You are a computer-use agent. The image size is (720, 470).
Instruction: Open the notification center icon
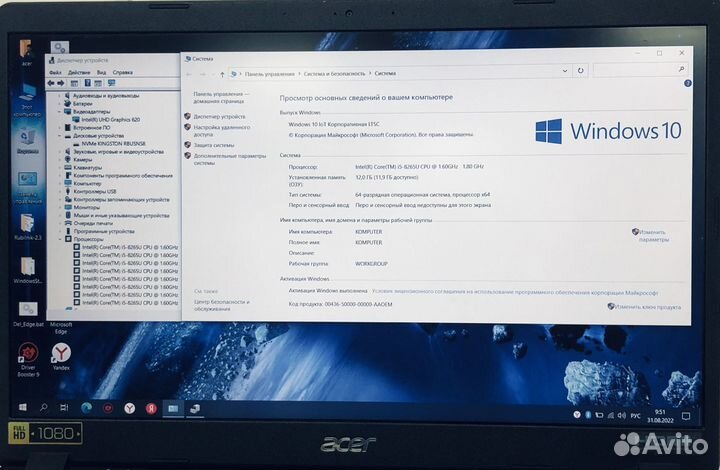(x=686, y=416)
